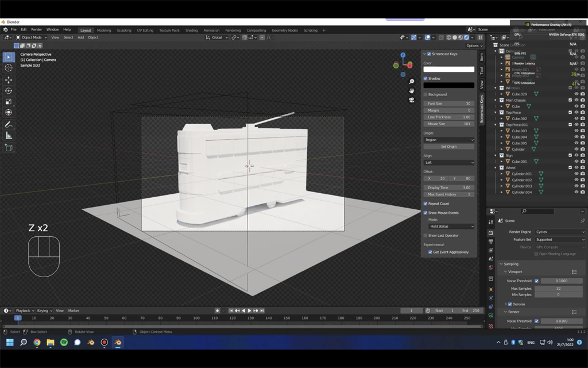The height and width of the screenshot is (368, 588).
Task: Select Cylinder.003 in the outliner
Action: (522, 186)
